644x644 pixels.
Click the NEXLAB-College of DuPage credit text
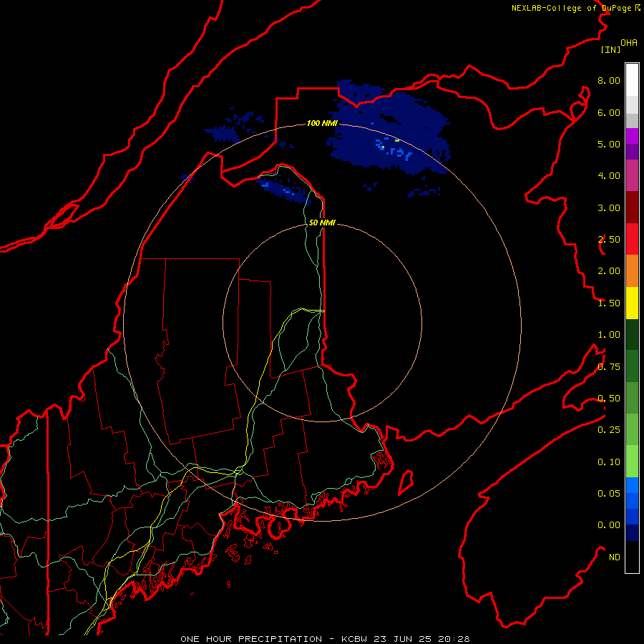coord(575,8)
